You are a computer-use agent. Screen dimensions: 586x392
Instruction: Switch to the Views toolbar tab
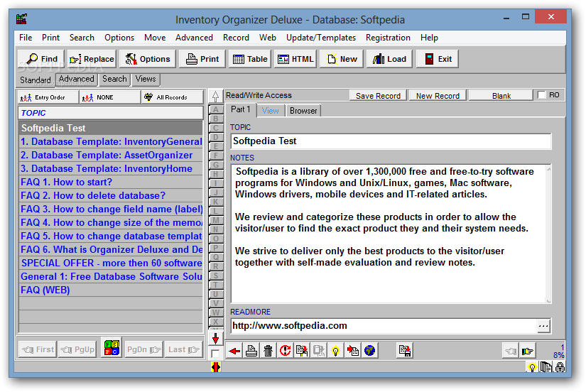(x=146, y=80)
